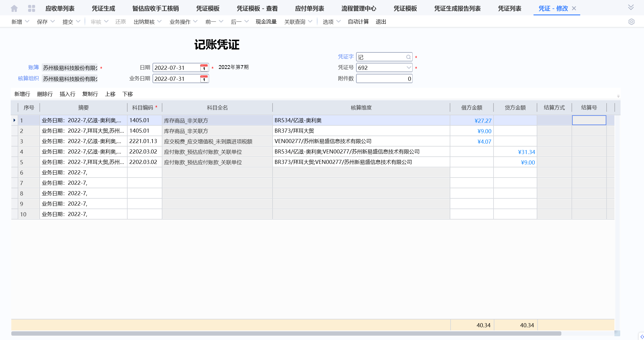Click 现金流量 toolbar button

click(266, 22)
